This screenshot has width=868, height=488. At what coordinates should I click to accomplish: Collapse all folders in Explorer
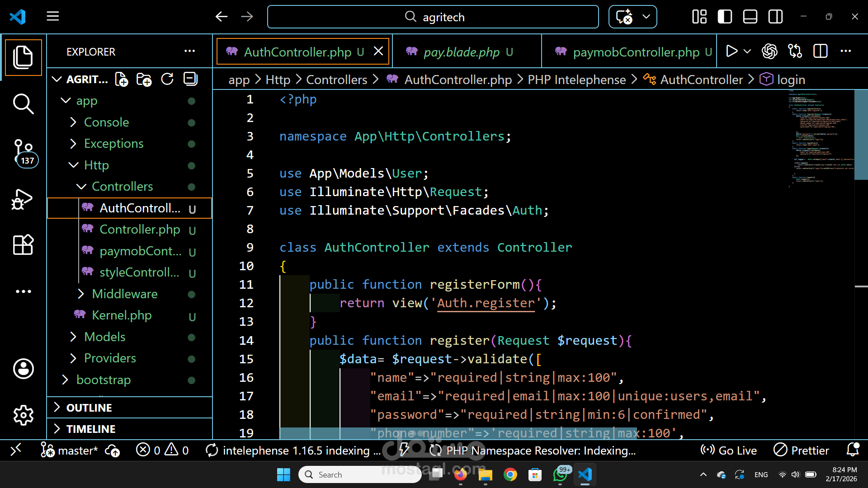(x=190, y=80)
